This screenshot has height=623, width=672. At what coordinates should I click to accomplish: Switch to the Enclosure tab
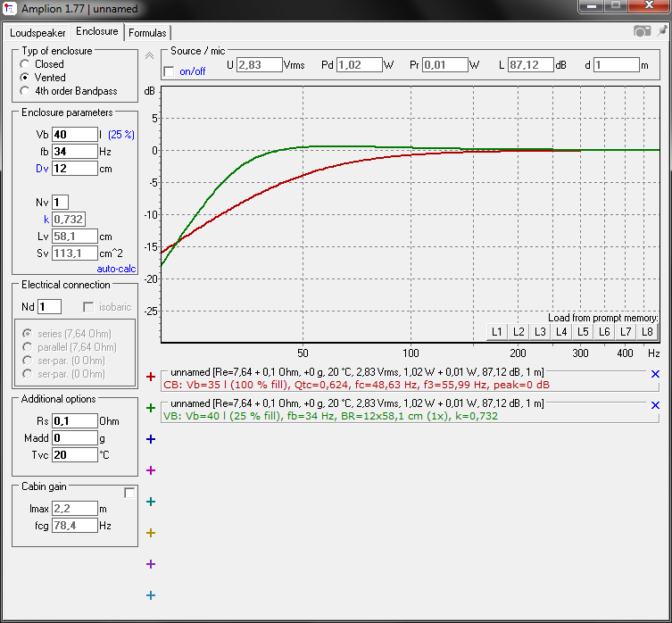click(x=97, y=31)
